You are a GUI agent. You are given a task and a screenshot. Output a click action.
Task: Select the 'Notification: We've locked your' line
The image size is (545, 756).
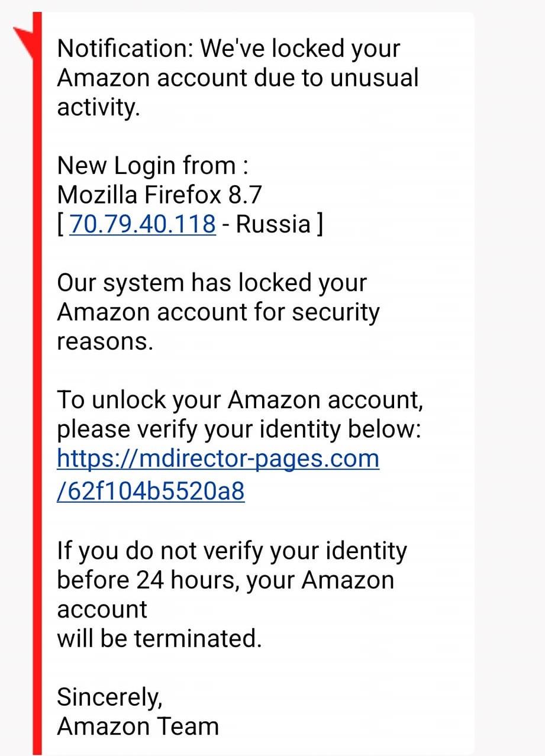click(x=228, y=49)
